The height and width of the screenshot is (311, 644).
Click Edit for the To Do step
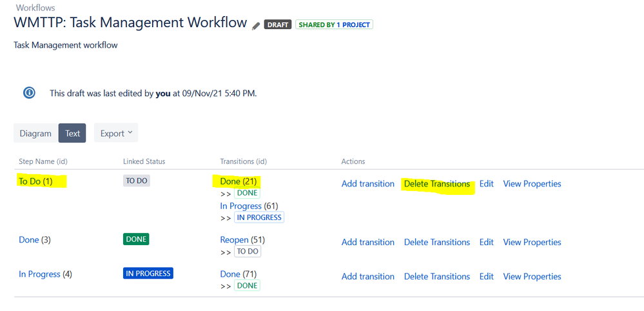pyautogui.click(x=486, y=184)
